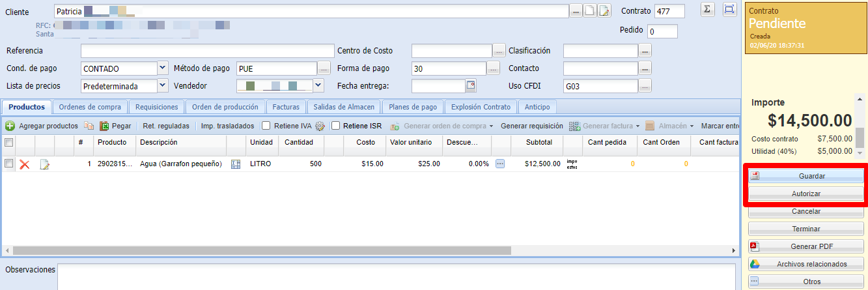
Task: Open impuestos details in the product row
Action: (x=572, y=164)
